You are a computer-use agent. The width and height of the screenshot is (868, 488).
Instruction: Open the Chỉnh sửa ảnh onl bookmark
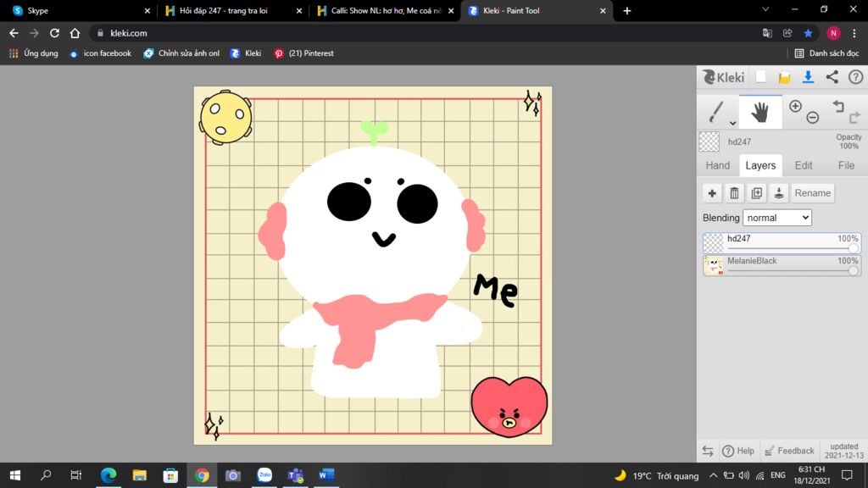(x=181, y=53)
